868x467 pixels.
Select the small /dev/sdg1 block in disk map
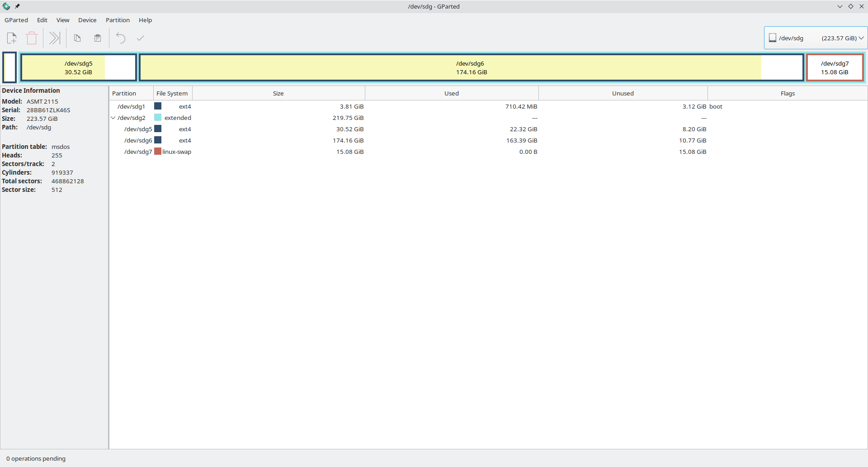click(x=9, y=67)
